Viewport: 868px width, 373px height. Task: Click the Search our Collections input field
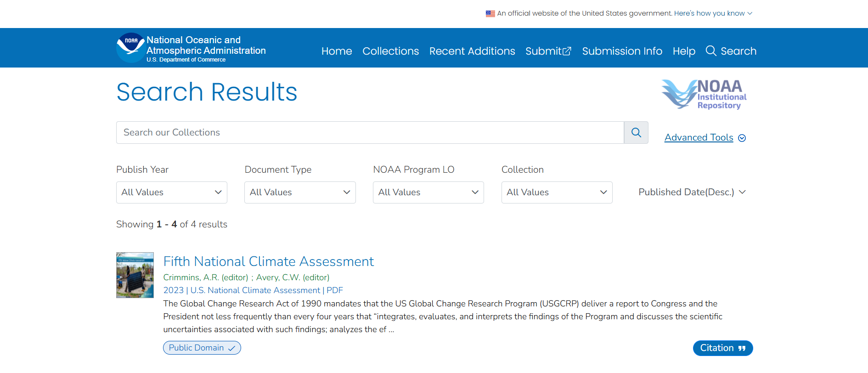370,133
